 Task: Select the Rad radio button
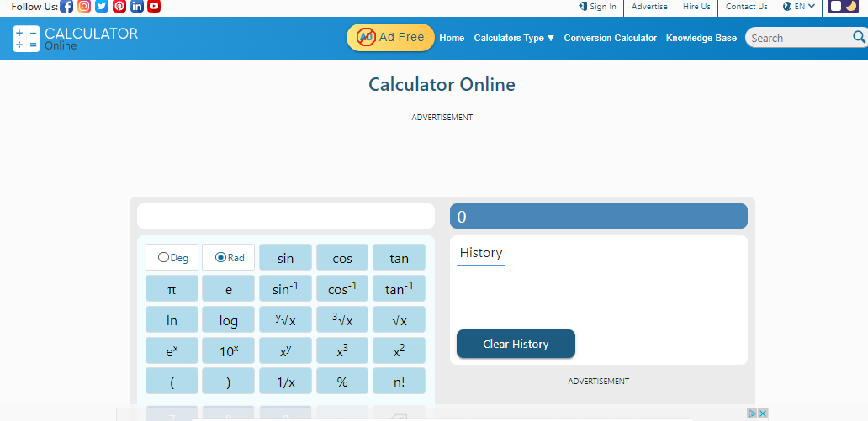point(220,257)
